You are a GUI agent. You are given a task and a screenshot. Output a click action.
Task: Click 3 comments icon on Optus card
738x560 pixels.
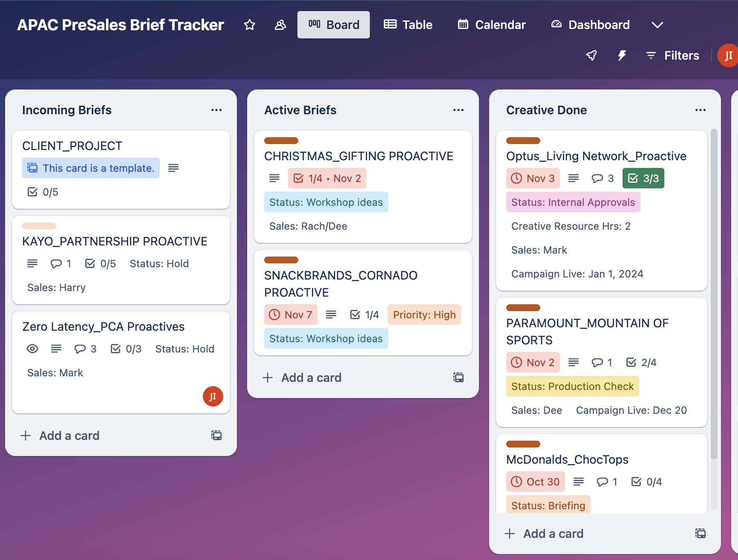(x=603, y=178)
